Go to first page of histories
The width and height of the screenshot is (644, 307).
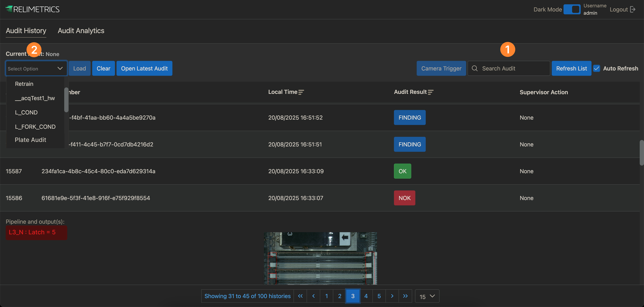(300, 296)
